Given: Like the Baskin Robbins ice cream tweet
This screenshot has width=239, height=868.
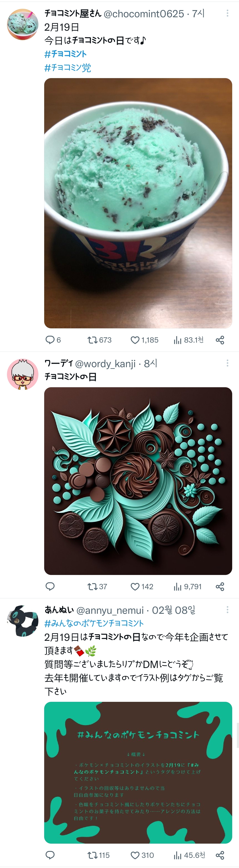Looking at the screenshot, I should [x=135, y=340].
